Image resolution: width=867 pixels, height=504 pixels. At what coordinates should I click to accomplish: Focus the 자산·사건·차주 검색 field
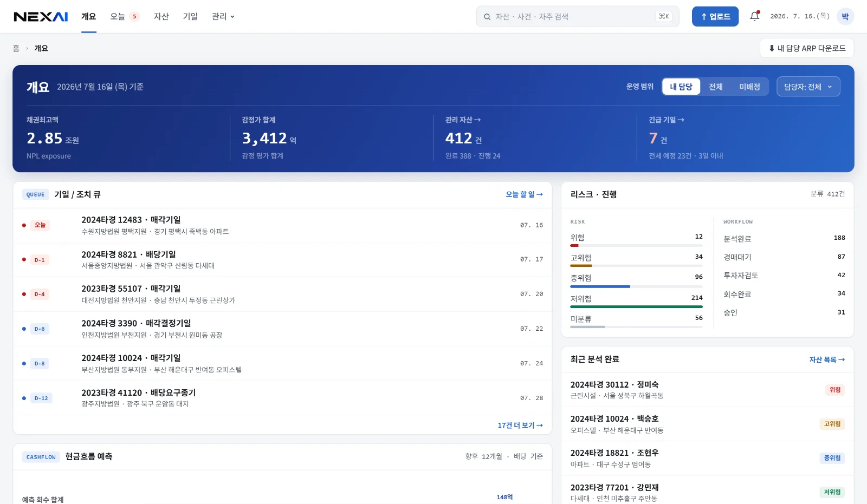pos(577,17)
